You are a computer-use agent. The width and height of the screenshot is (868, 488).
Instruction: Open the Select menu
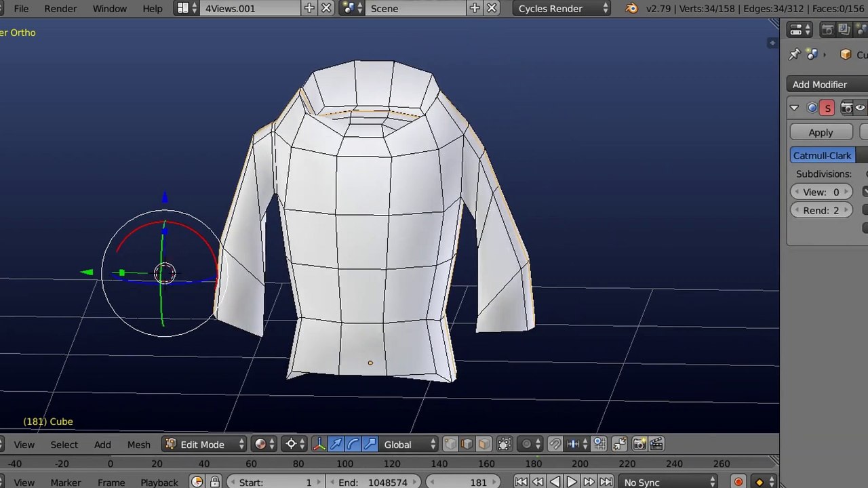[x=64, y=445]
